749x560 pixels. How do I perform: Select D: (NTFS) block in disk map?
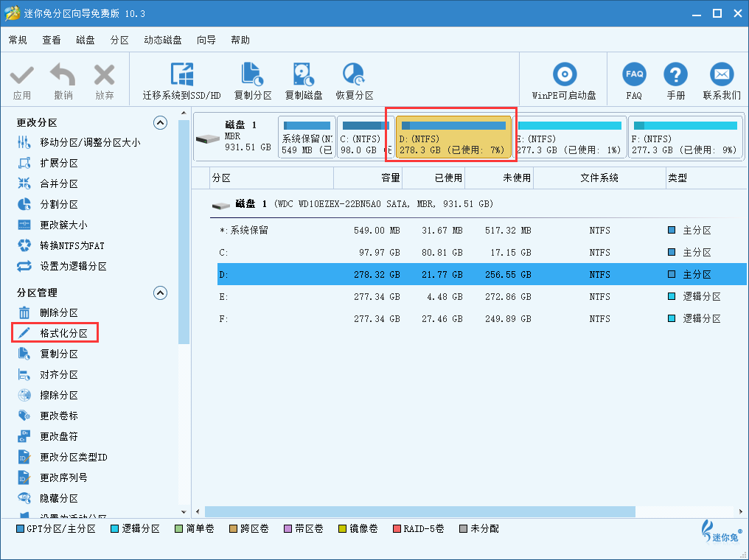click(x=453, y=137)
